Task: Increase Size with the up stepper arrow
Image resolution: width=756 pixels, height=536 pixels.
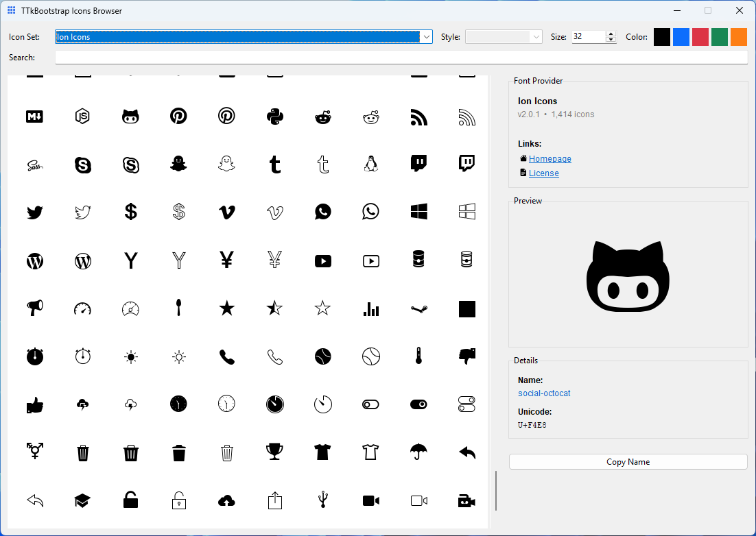Action: click(610, 34)
